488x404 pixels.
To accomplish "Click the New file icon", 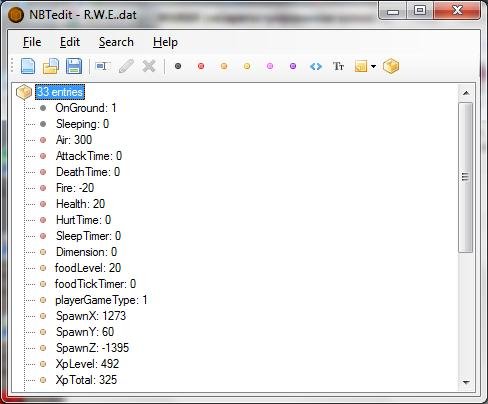I will point(28,66).
